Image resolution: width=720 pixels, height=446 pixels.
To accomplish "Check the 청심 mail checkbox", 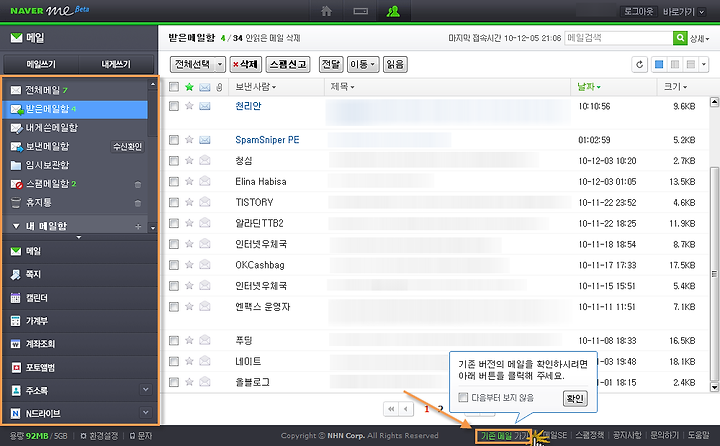I will point(174,160).
